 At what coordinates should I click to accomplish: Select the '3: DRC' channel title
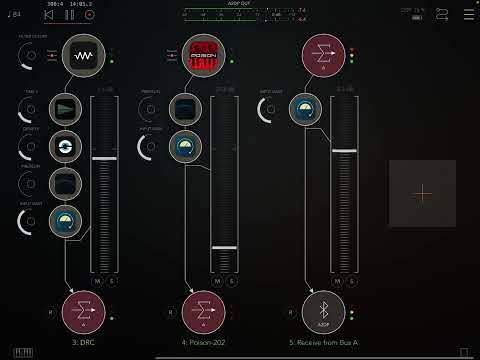click(x=84, y=343)
